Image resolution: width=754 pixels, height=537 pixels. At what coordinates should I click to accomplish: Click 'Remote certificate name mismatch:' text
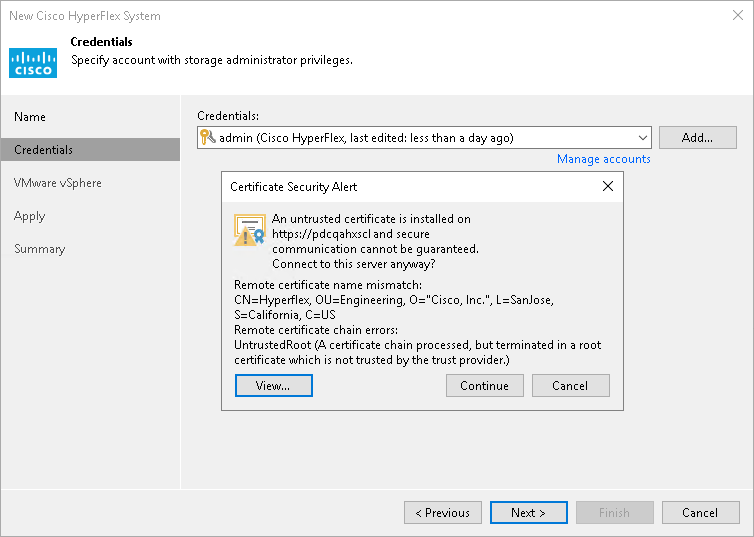point(328,285)
